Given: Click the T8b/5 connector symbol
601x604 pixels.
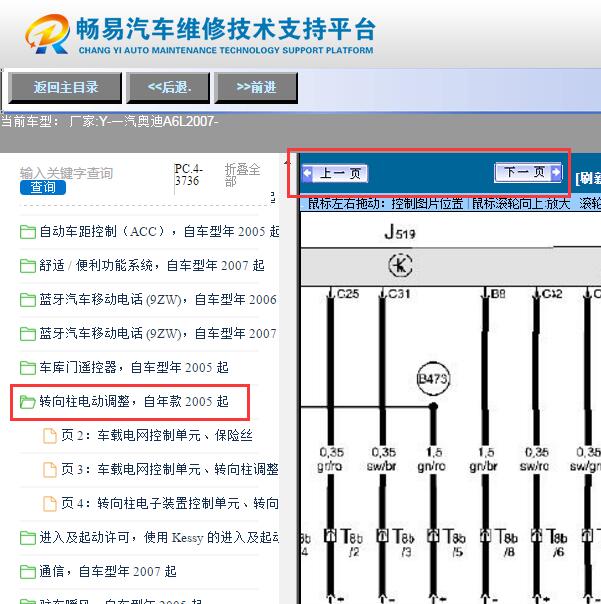Looking at the screenshot, I should (433, 535).
